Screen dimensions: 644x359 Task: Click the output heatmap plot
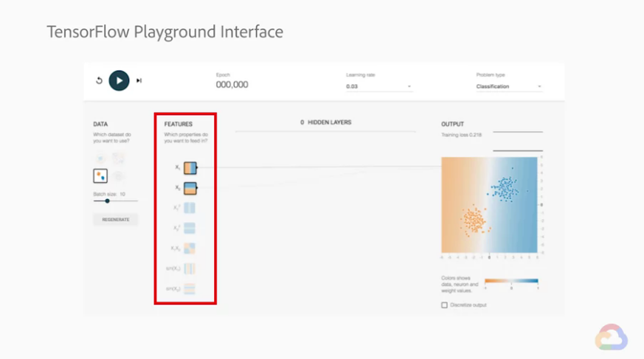(x=489, y=205)
